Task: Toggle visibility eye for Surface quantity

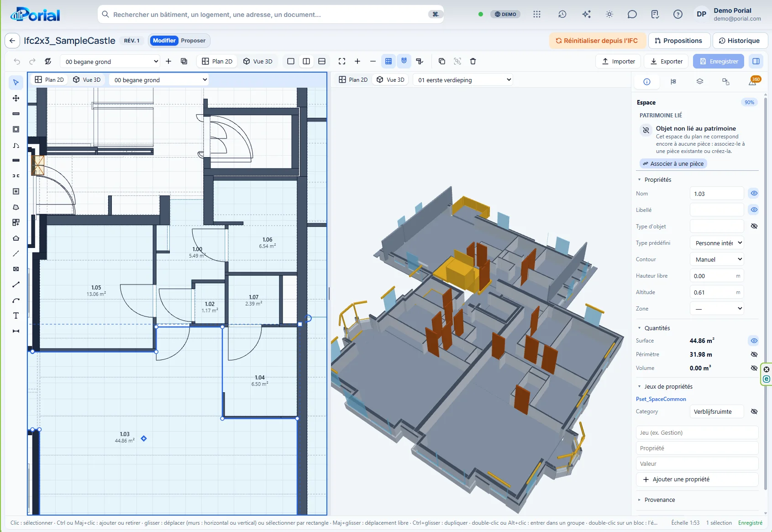Action: coord(754,341)
